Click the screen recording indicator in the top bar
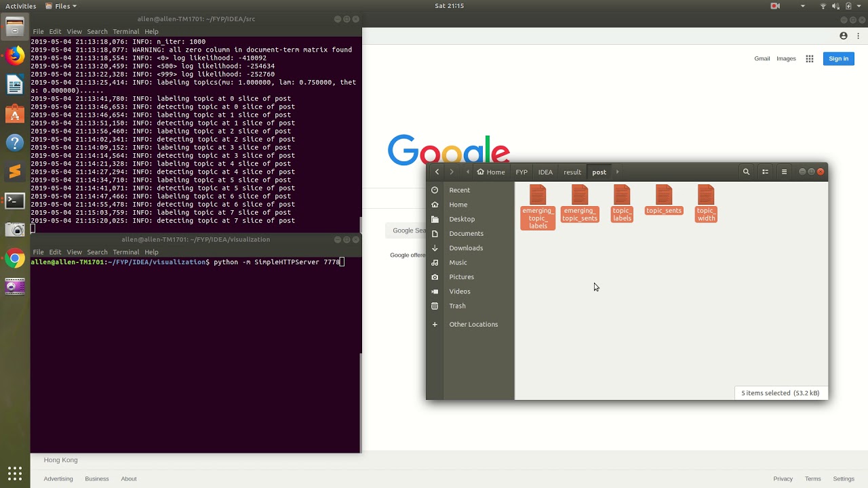Viewport: 868px width, 488px height. [x=775, y=6]
